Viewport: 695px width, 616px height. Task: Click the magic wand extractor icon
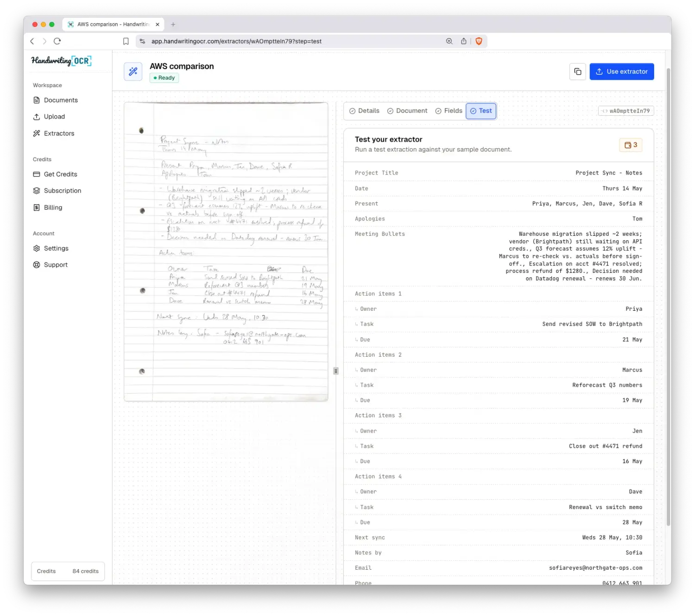click(133, 71)
